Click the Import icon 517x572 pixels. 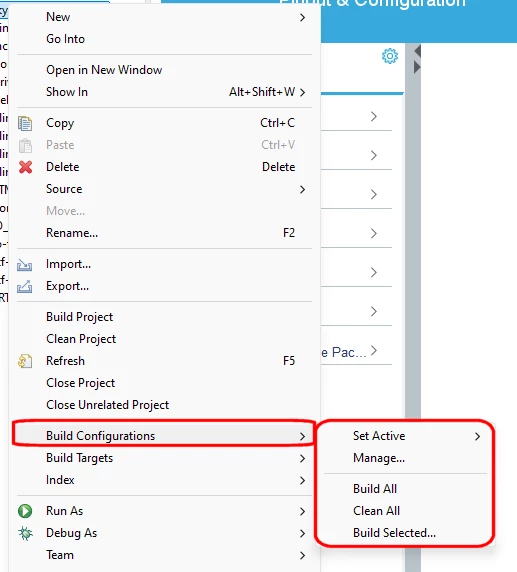point(24,264)
